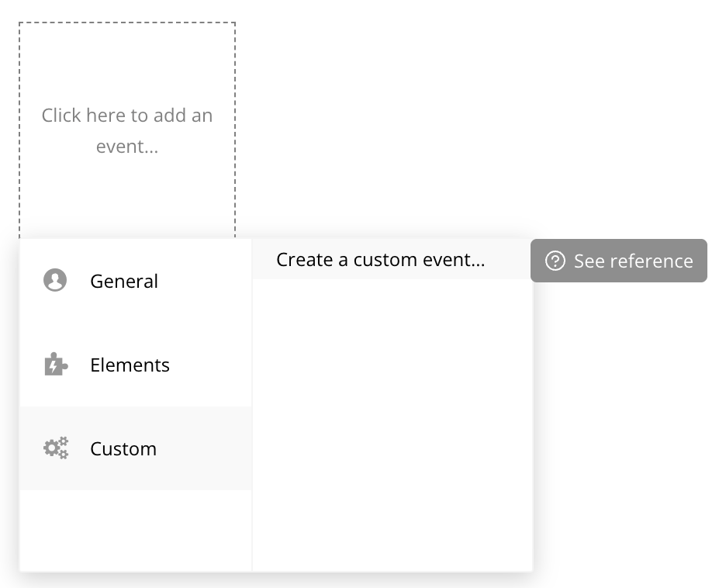The width and height of the screenshot is (726, 588).
Task: Click the "event..." line in placeholder
Action: pyautogui.click(x=127, y=147)
